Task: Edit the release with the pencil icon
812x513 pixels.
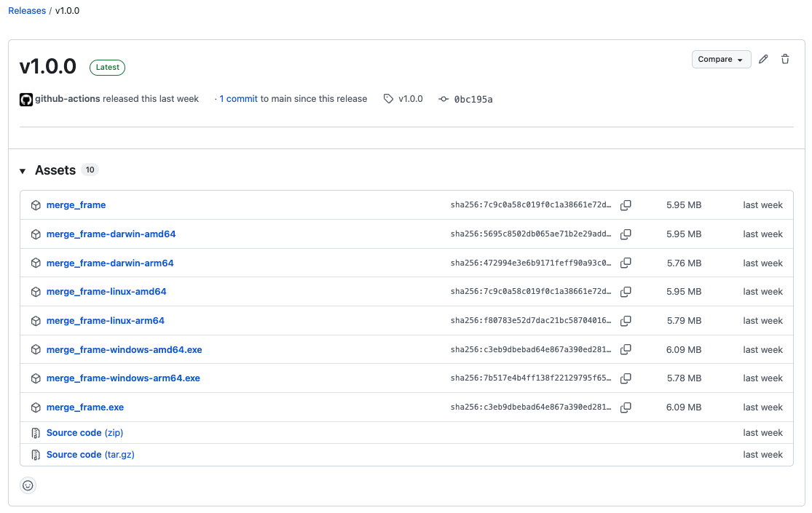Action: tap(763, 59)
